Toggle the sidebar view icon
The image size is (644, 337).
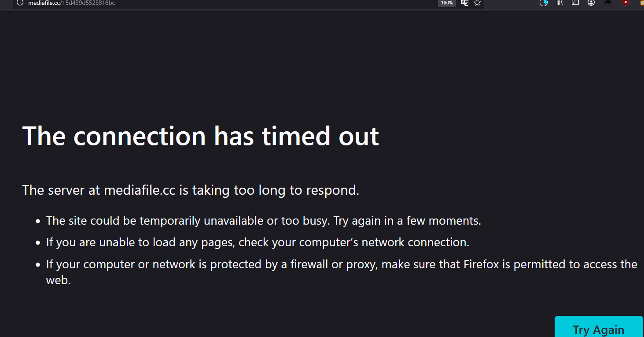coord(575,3)
